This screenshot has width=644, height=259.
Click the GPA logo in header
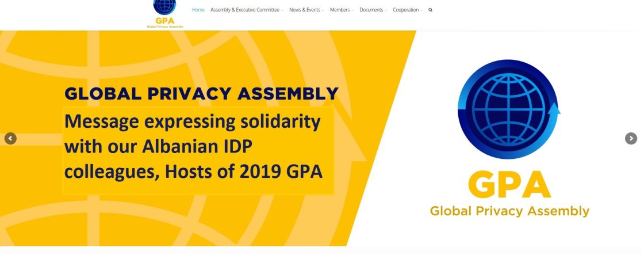pyautogui.click(x=165, y=14)
